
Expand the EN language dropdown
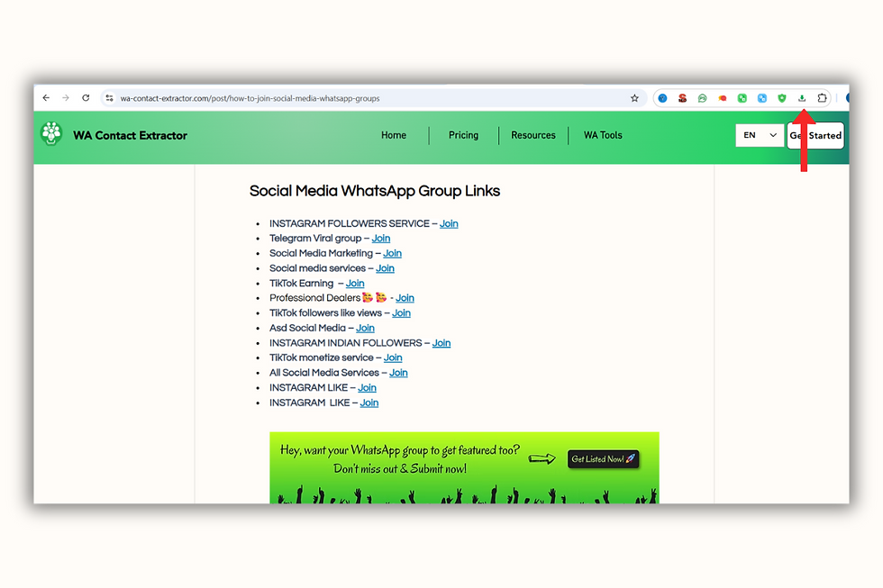point(760,135)
